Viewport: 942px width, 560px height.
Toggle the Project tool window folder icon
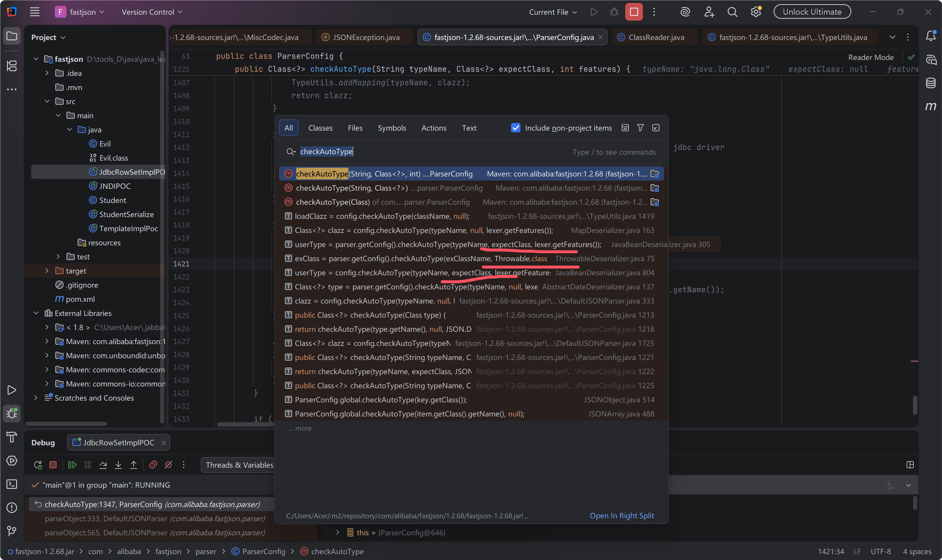pos(12,36)
